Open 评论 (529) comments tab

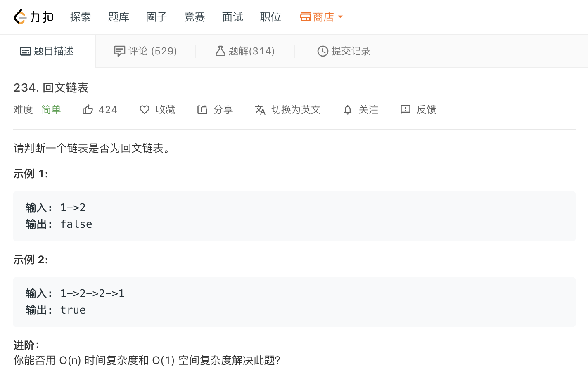click(x=145, y=51)
